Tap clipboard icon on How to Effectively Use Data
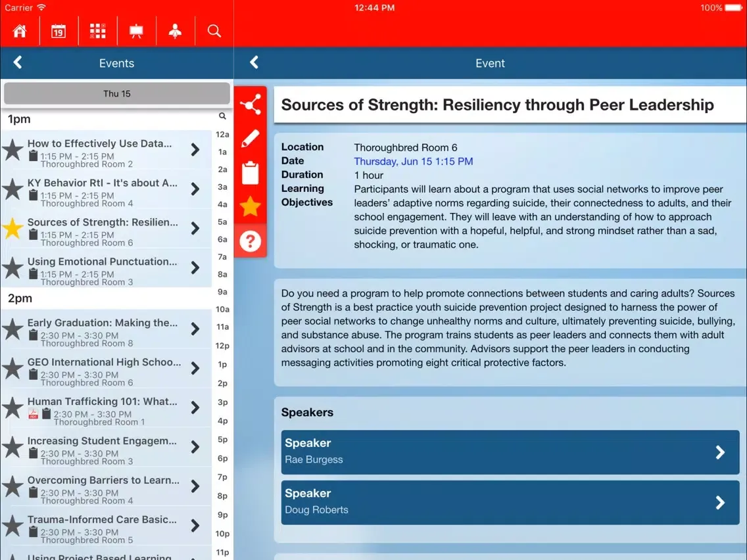 click(33, 156)
